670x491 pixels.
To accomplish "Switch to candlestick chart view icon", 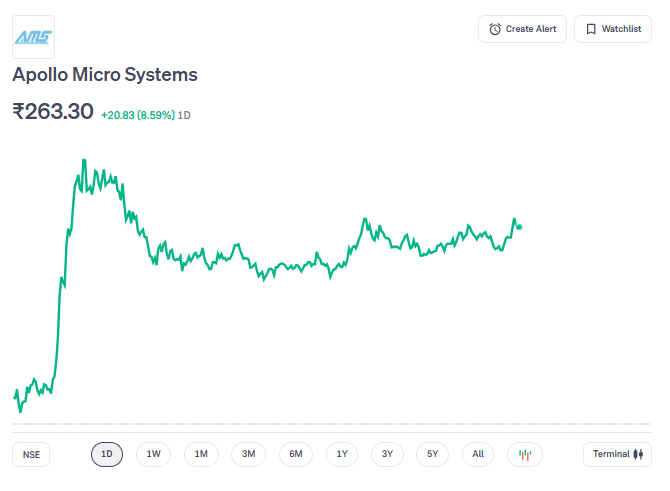I will 525,454.
